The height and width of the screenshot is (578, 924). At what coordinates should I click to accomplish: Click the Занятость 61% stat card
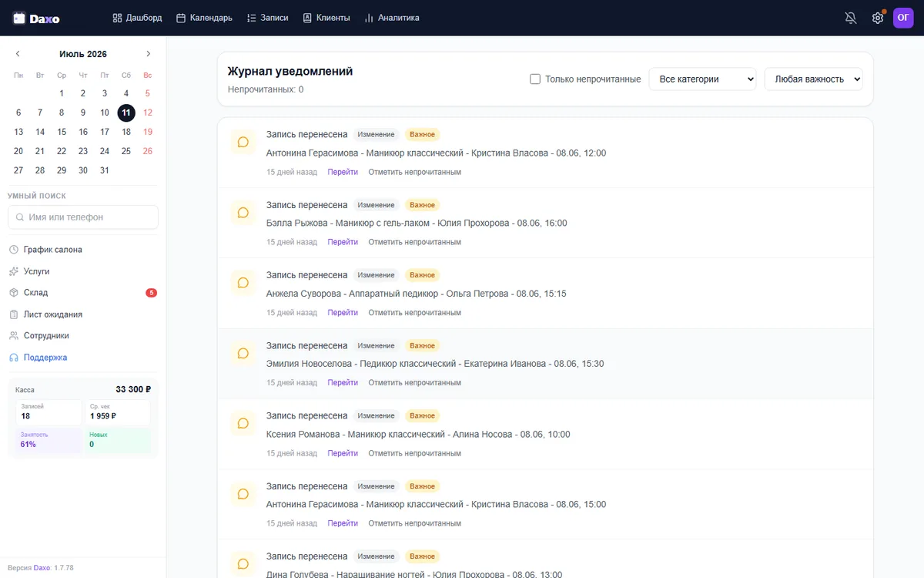coord(49,440)
